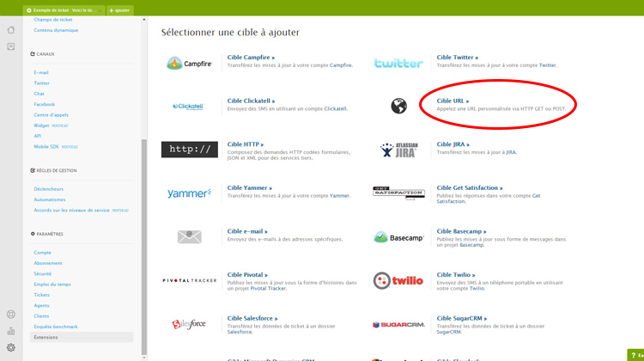Open Facebook channel in sidebar

tap(45, 105)
